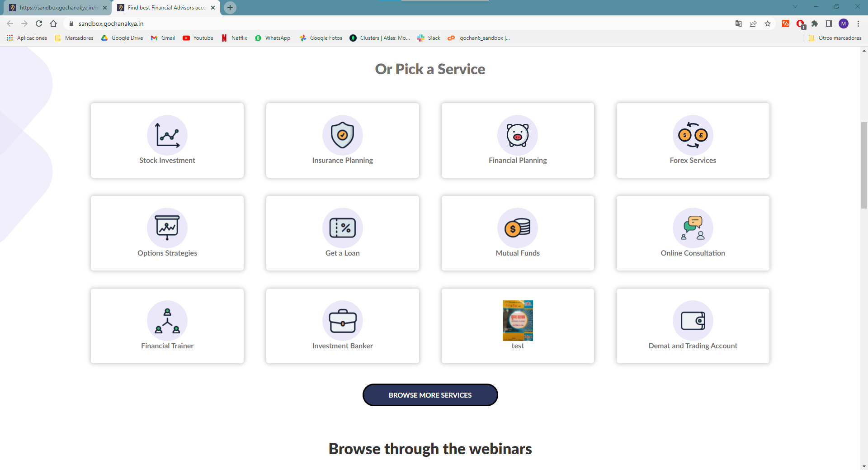Click the Get a Loan percent icon

(x=343, y=228)
